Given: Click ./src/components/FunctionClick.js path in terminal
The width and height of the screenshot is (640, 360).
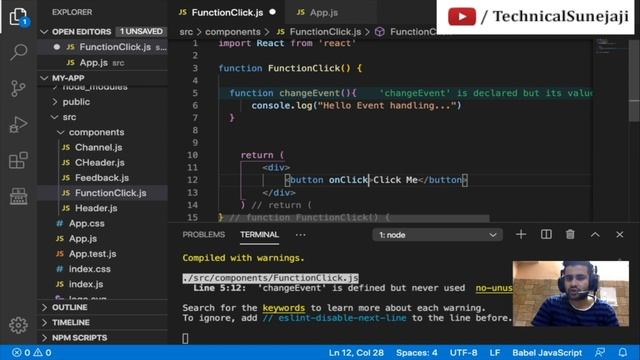Looking at the screenshot, I should tap(270, 278).
